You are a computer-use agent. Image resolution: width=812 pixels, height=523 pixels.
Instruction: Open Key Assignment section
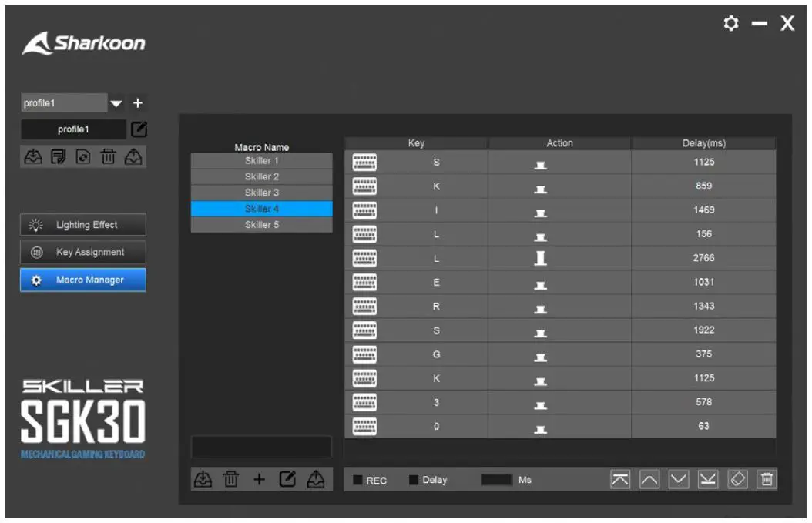click(x=83, y=252)
